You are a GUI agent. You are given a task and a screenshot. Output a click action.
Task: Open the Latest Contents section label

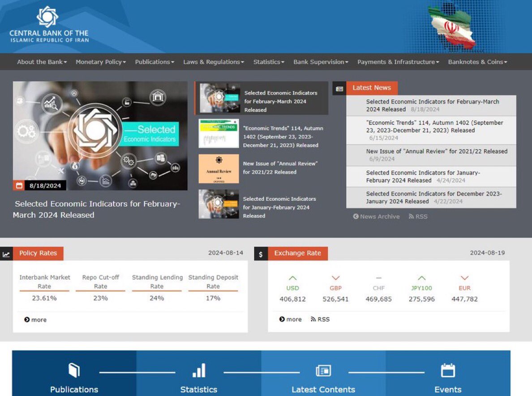click(x=323, y=390)
